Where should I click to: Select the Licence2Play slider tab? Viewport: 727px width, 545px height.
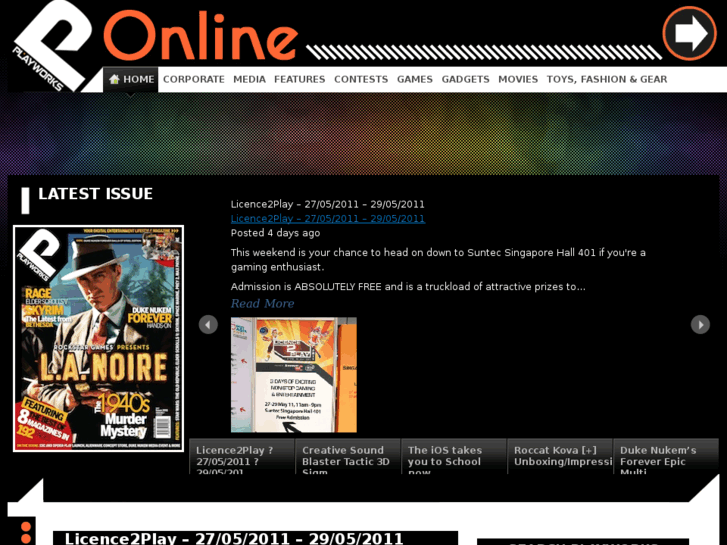click(242, 456)
